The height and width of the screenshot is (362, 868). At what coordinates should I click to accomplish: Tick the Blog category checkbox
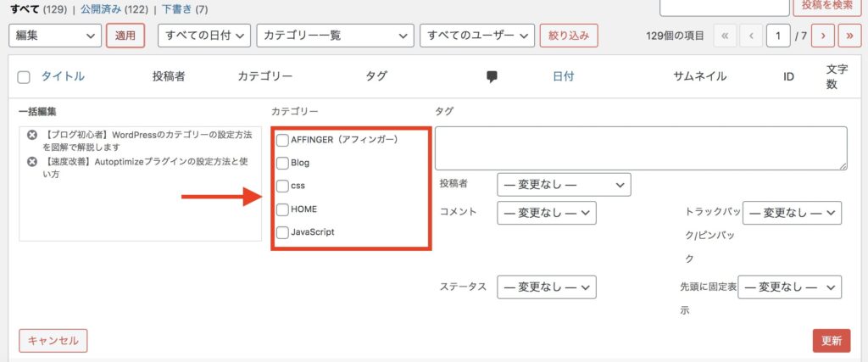[282, 163]
